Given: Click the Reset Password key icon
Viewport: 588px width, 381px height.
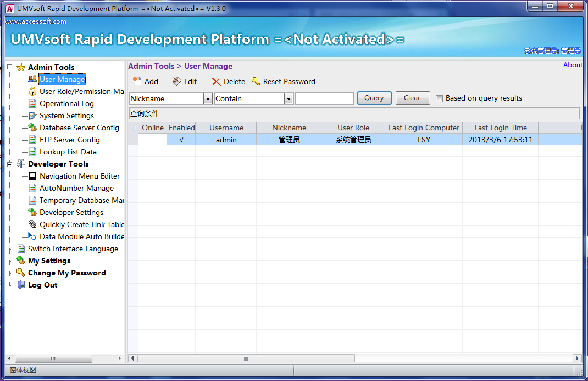Looking at the screenshot, I should [x=256, y=81].
